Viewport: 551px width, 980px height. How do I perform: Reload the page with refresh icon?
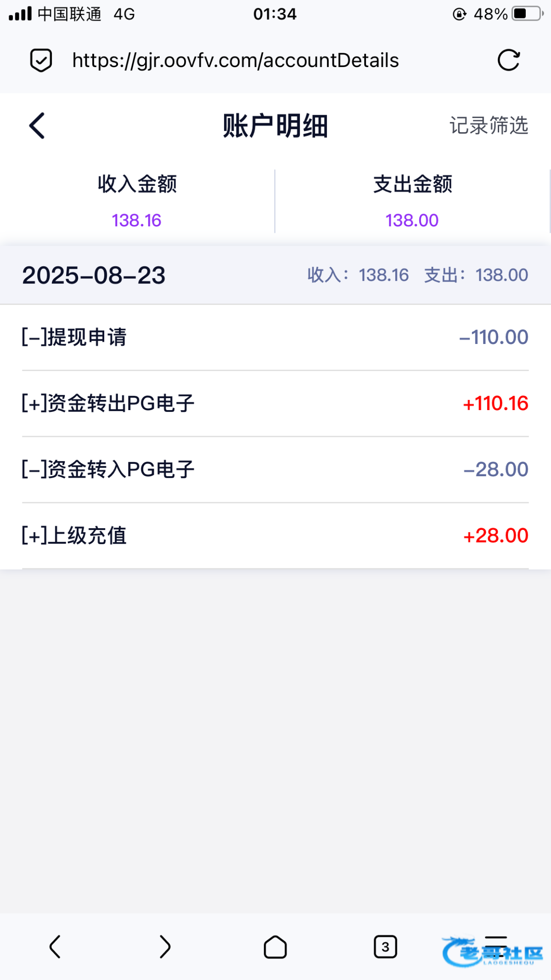pos(509,60)
